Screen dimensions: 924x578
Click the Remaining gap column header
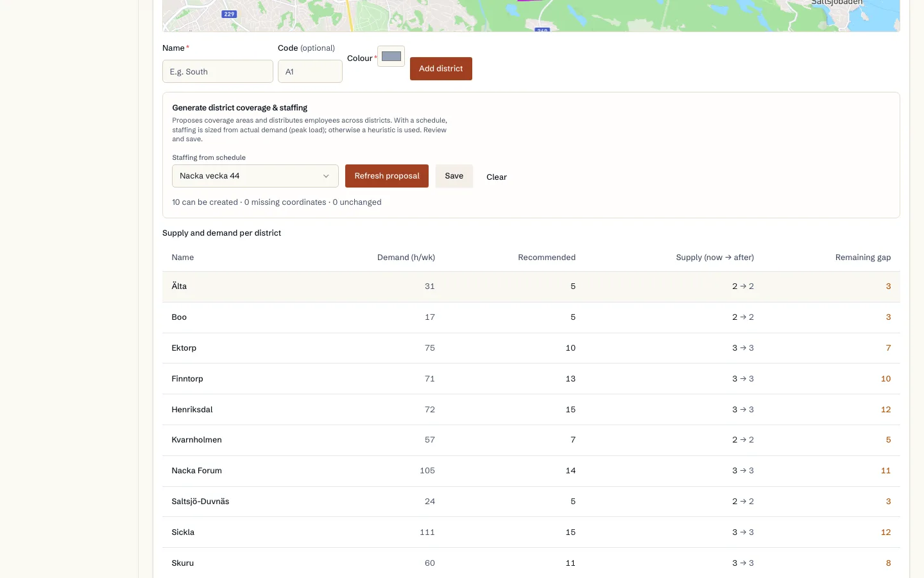point(863,258)
